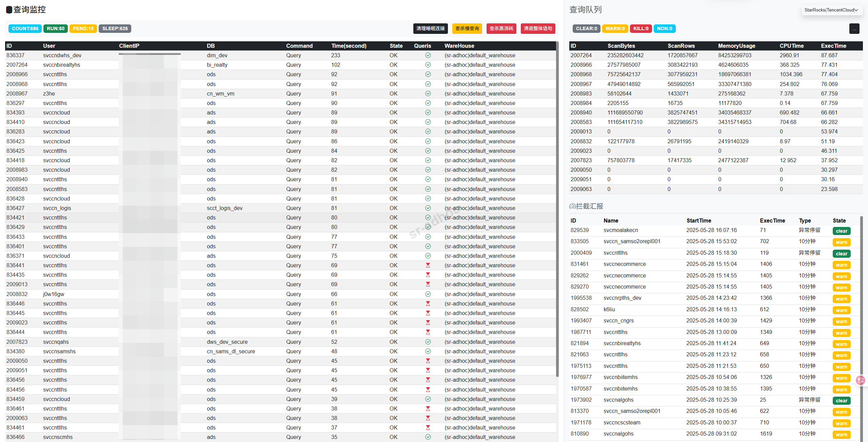This screenshot has width=868, height=442.
Task: Select the COUNT:686 filter badge
Action: pyautogui.click(x=25, y=28)
